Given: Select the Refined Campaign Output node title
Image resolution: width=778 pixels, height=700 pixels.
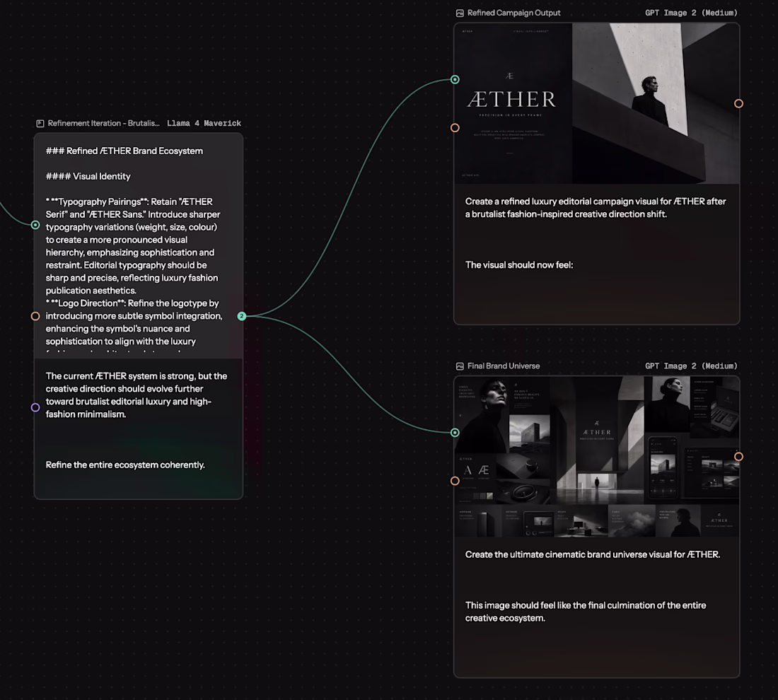Looking at the screenshot, I should pos(513,13).
